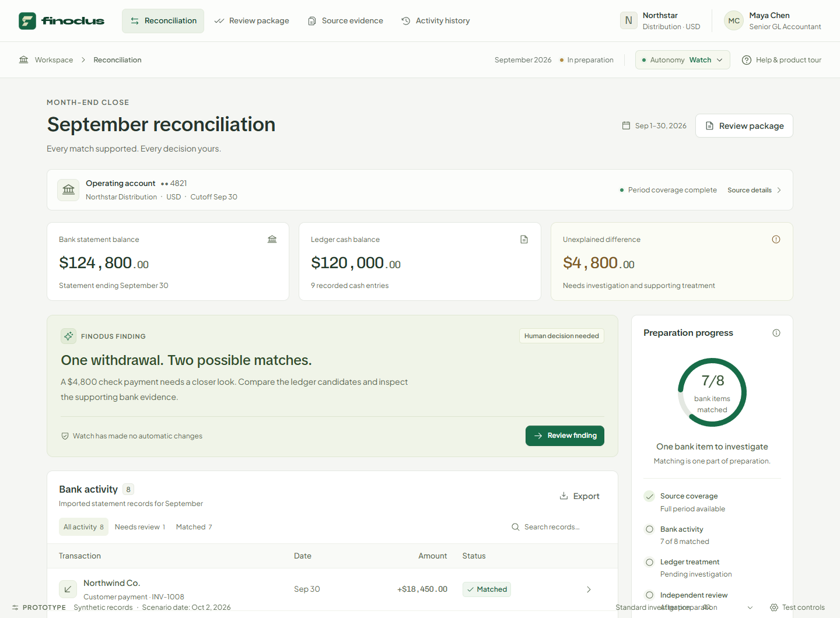The width and height of the screenshot is (840, 618).
Task: Switch to Source evidence tab
Action: 345,21
